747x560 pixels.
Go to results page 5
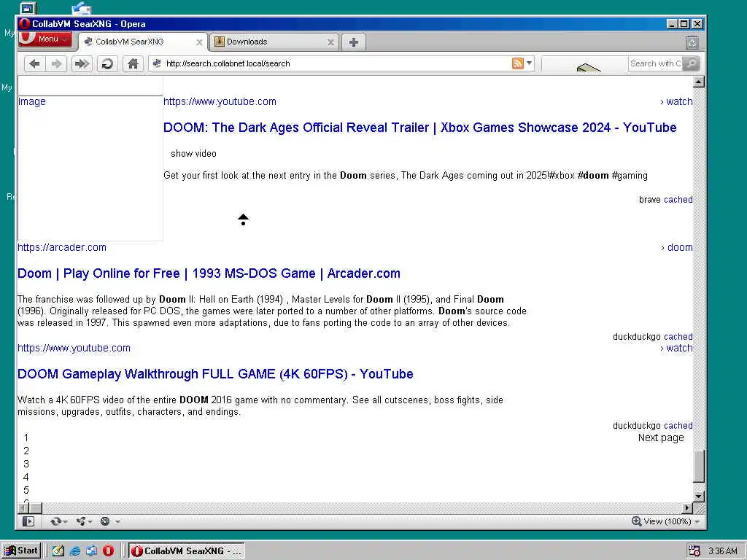coord(26,490)
